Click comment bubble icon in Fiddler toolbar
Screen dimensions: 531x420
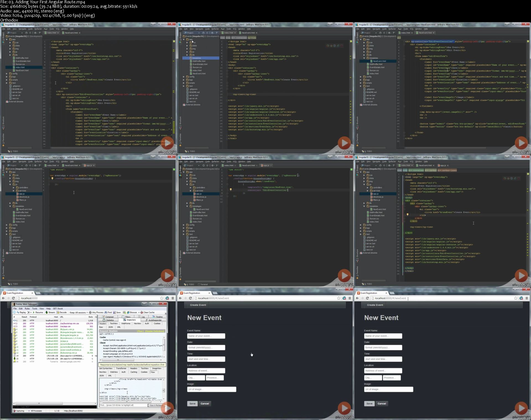[x=14, y=312]
